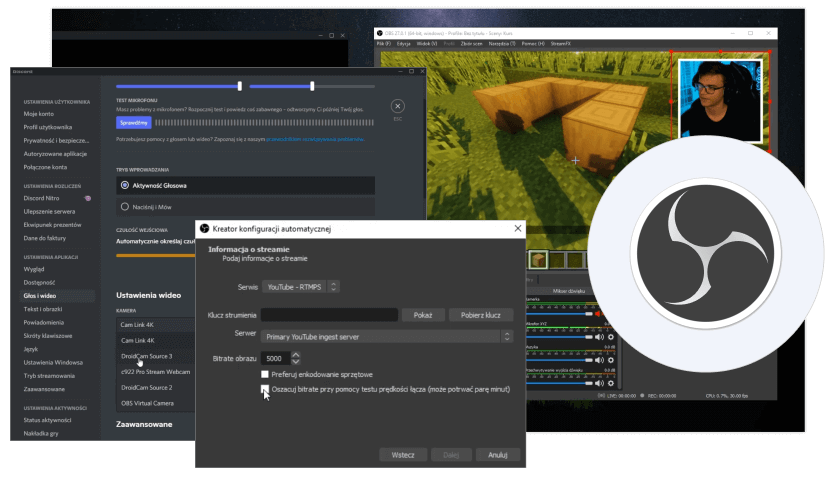
Task: Select Naciśnij i Mów radio option
Action: [124, 207]
